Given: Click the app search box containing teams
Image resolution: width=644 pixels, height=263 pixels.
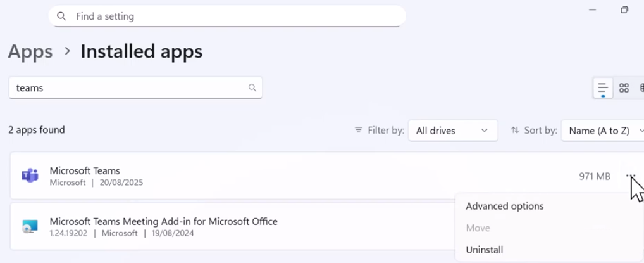Looking at the screenshot, I should click(135, 87).
